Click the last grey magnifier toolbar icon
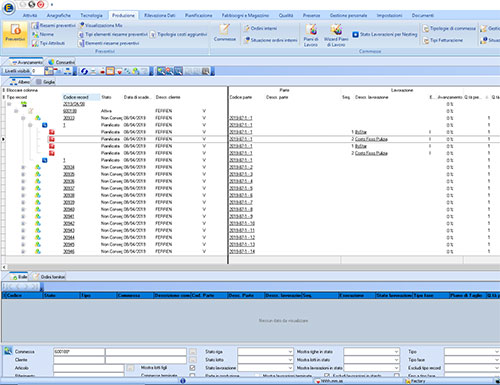Viewport: 500px width, 385px height. tap(206, 71)
